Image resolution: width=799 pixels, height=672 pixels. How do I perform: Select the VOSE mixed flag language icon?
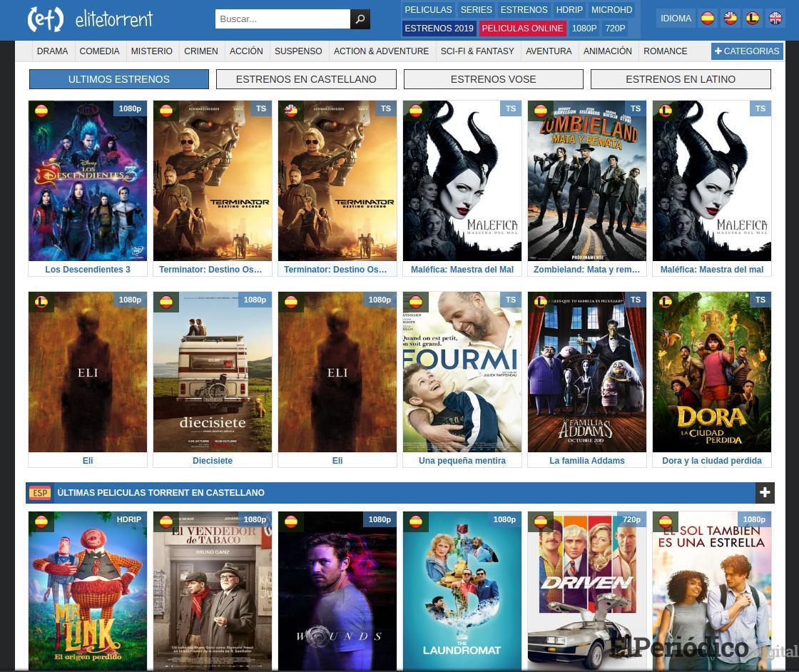click(x=731, y=19)
